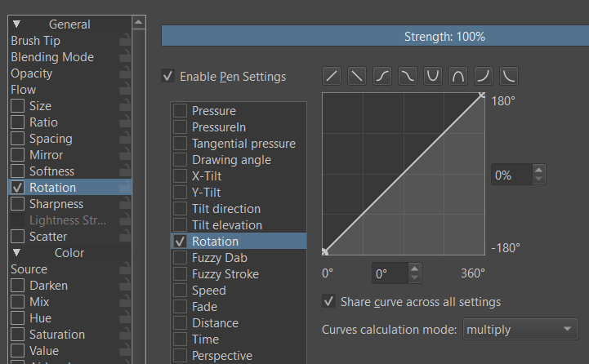This screenshot has height=364, width=589.
Task: Uncheck Share curve across all settings
Action: tap(328, 302)
